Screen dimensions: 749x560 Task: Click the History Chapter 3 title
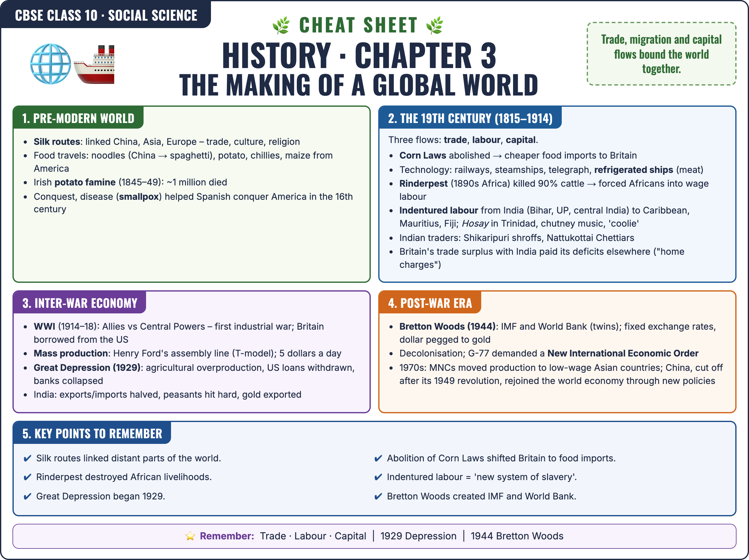tap(359, 55)
